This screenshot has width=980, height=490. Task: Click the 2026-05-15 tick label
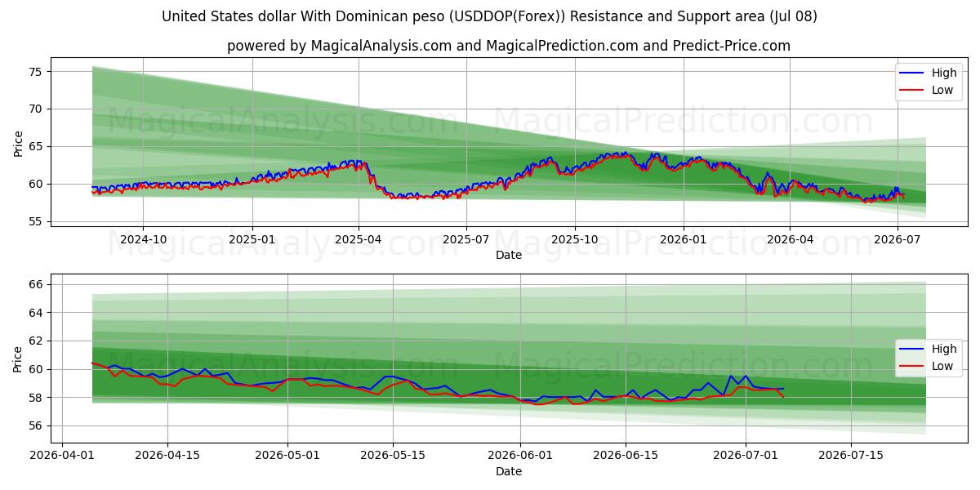[392, 456]
